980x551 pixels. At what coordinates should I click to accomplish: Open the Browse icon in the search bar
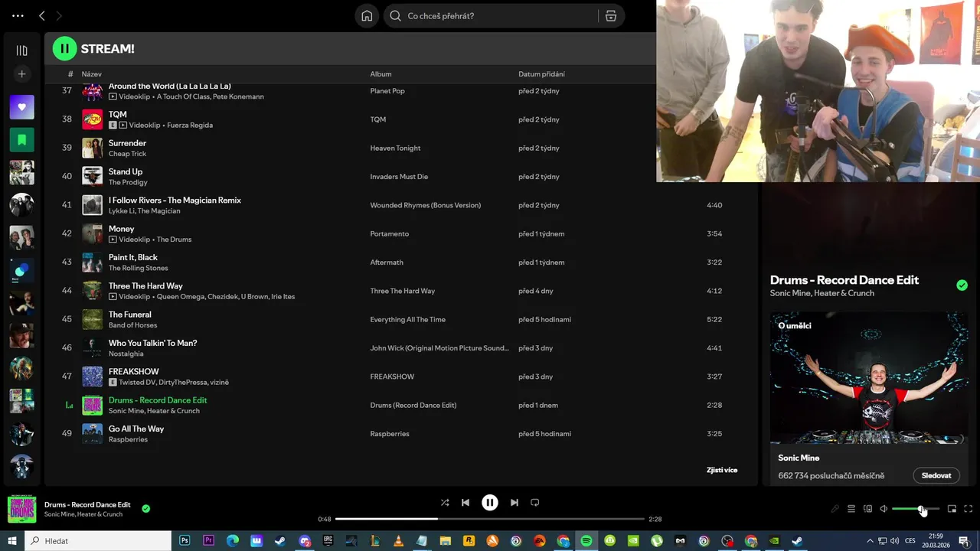coord(610,16)
